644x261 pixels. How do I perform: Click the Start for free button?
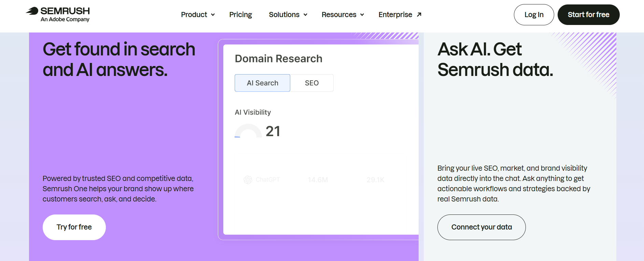[x=588, y=15]
